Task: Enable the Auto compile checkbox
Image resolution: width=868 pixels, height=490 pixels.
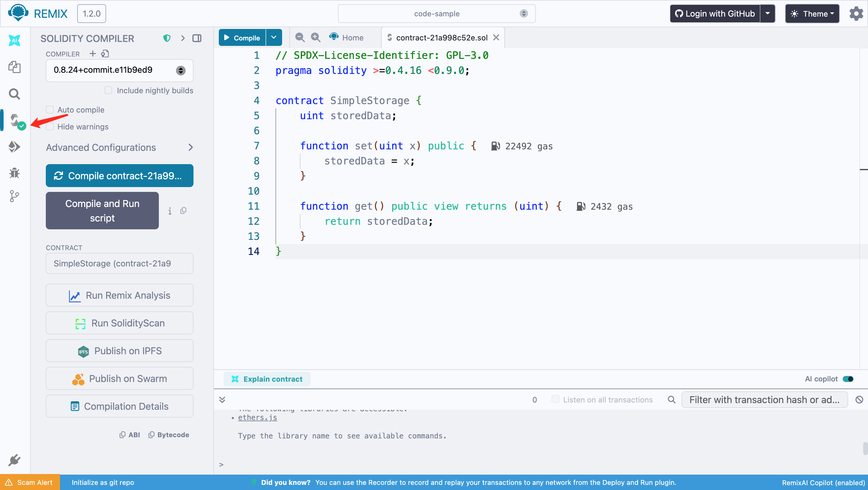Action: (x=50, y=110)
